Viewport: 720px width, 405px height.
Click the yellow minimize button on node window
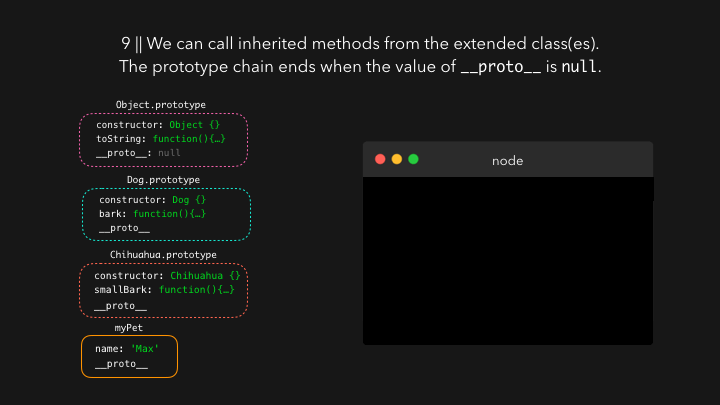[396, 159]
